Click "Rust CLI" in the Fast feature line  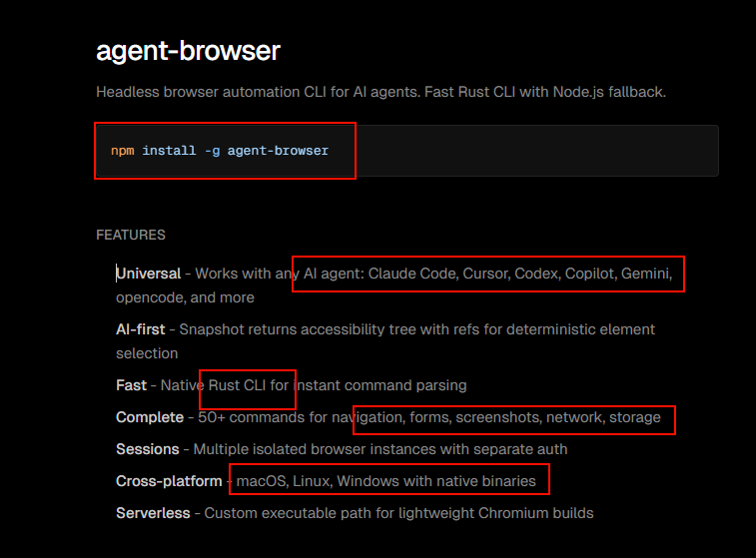pyautogui.click(x=238, y=385)
